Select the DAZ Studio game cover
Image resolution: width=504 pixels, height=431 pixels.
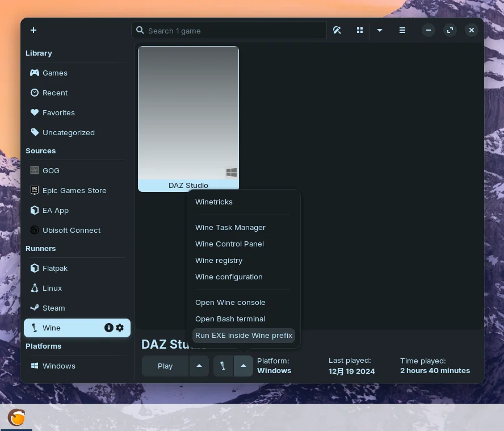pos(188,119)
